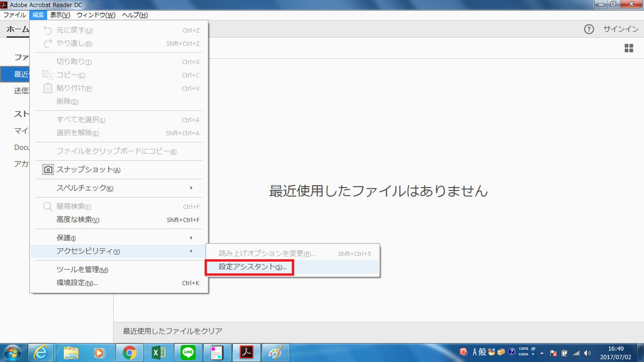Open Google Chrome from the taskbar
The height and width of the screenshot is (362, 644).
pos(129,353)
